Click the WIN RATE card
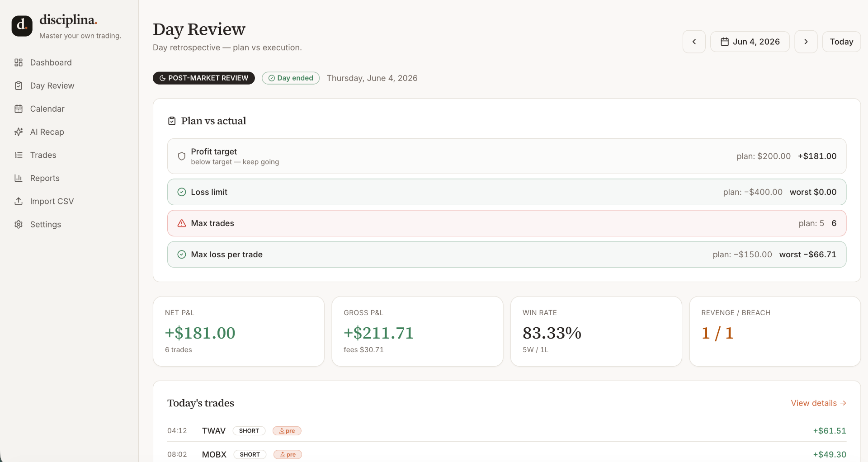The height and width of the screenshot is (462, 868). pyautogui.click(x=596, y=331)
